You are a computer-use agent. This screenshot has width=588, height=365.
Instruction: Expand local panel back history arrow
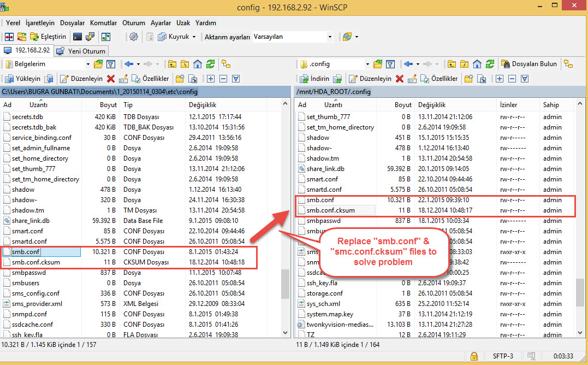[x=138, y=64]
